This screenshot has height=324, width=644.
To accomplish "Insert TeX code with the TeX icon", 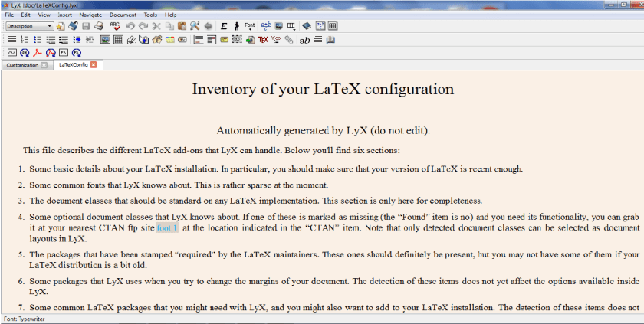I will pos(263,40).
